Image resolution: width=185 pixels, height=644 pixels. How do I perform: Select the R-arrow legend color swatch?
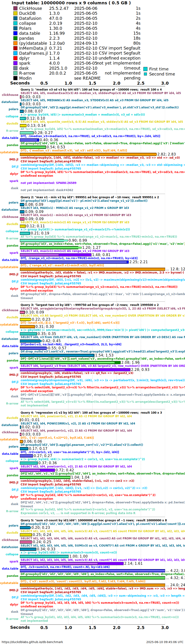pyautogui.click(x=15, y=73)
